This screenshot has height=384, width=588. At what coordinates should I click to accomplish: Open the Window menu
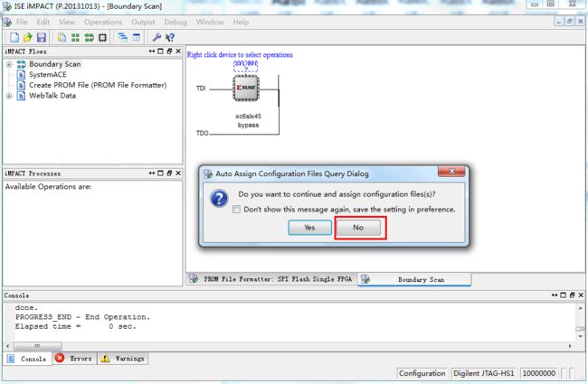pyautogui.click(x=210, y=22)
